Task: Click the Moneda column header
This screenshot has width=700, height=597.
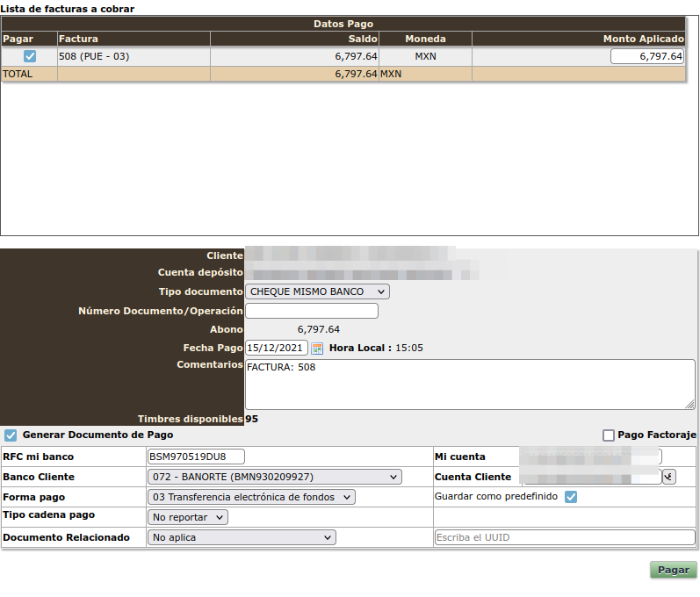Action: point(425,39)
